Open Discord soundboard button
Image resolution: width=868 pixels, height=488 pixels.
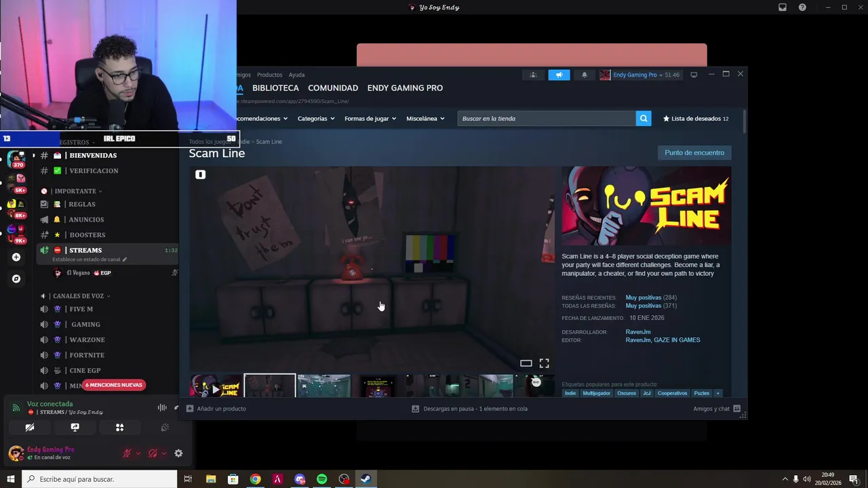[164, 427]
